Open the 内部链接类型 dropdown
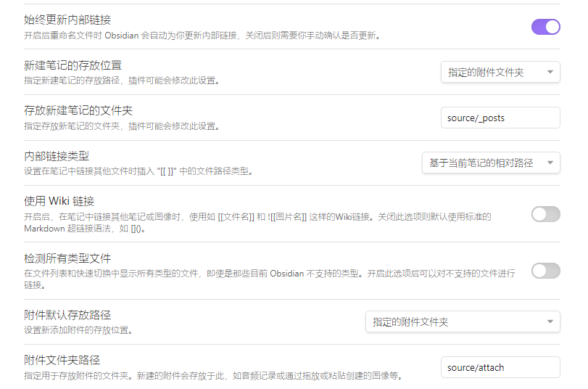 click(491, 163)
